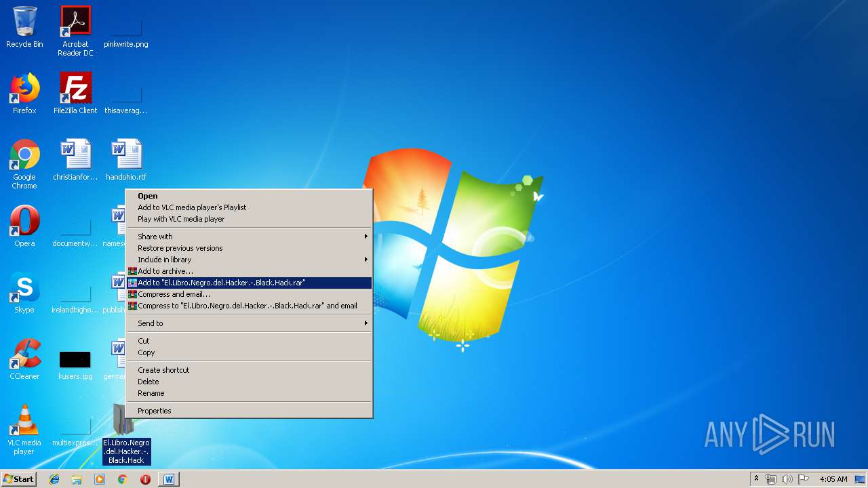868x488 pixels.
Task: Open Windows Media Player taskbar icon
Action: tap(100, 479)
